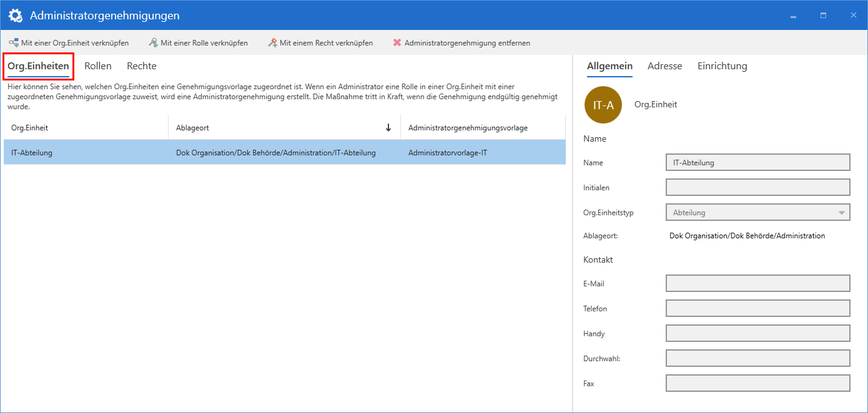The image size is (868, 413).
Task: Sort the table by the Org.Einheit column header
Action: (x=27, y=127)
